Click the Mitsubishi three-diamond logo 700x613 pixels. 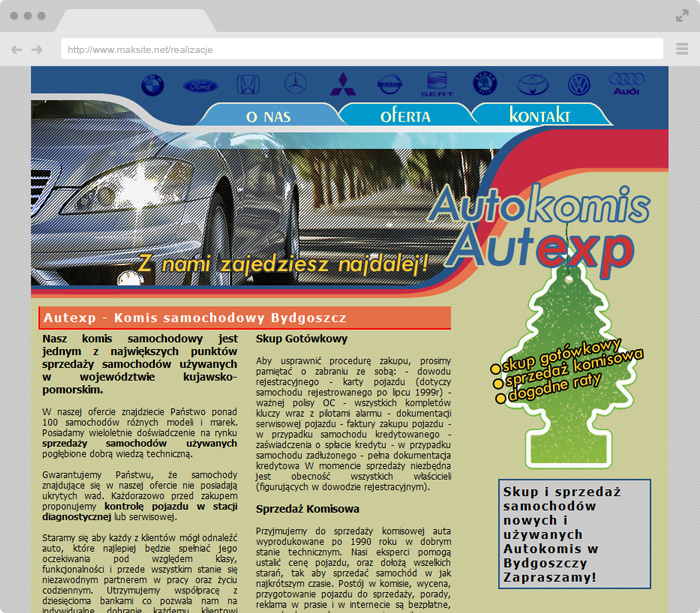tap(343, 84)
